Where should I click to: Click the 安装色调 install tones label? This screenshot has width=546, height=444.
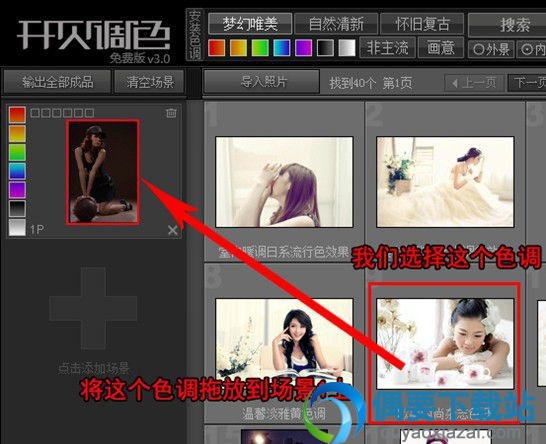[194, 35]
